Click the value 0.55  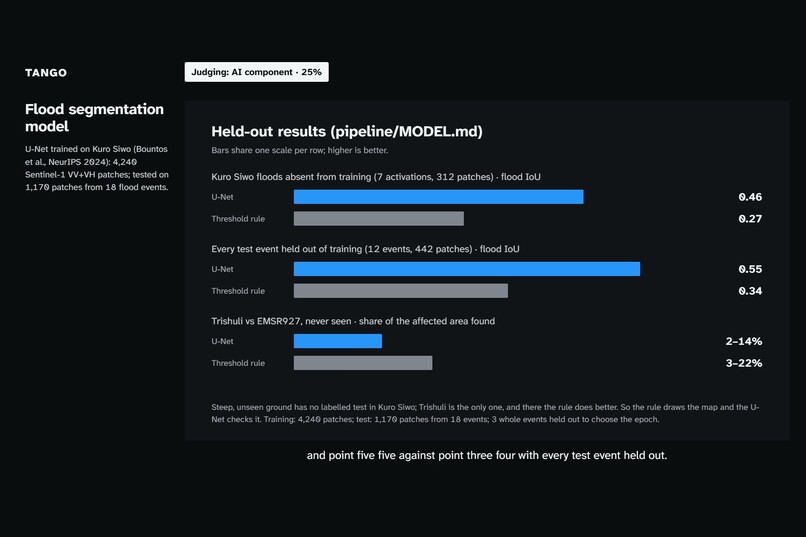[750, 269]
